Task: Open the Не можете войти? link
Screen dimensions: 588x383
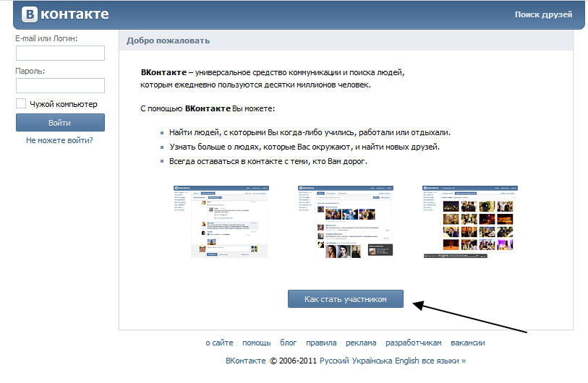Action: coord(59,140)
